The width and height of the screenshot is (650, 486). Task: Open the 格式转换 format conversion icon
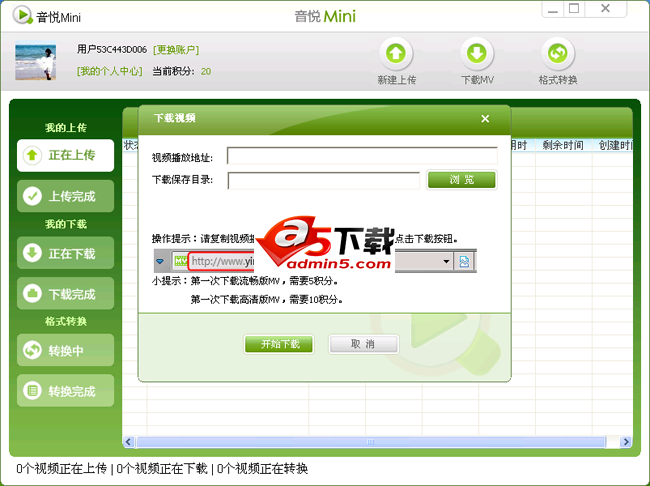pyautogui.click(x=558, y=53)
